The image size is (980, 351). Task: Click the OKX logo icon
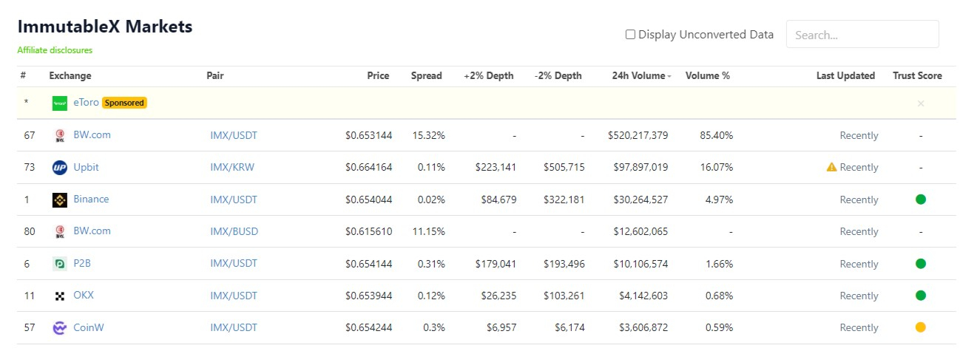pos(60,296)
